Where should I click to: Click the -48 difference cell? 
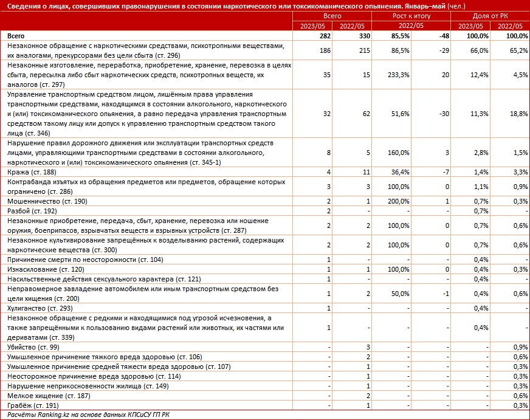pos(444,36)
